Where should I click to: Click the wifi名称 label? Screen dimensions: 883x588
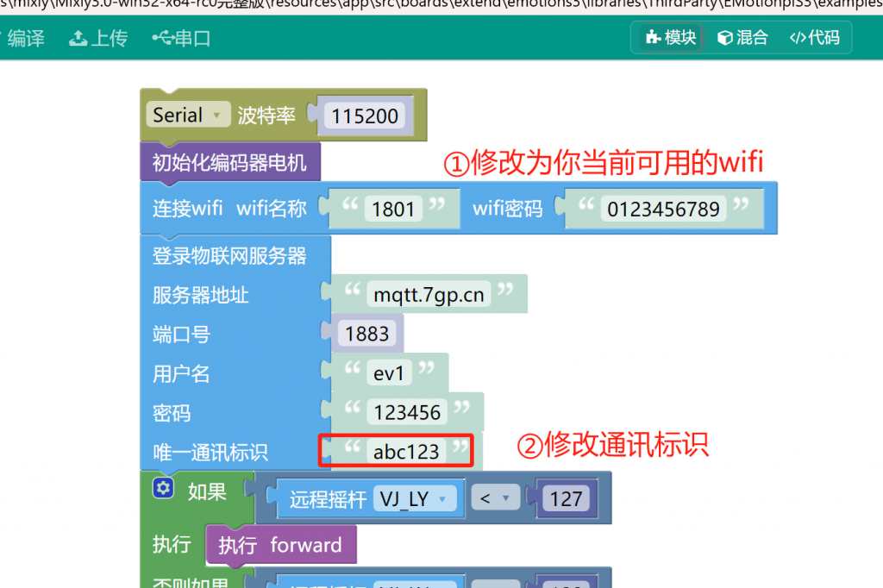(272, 209)
